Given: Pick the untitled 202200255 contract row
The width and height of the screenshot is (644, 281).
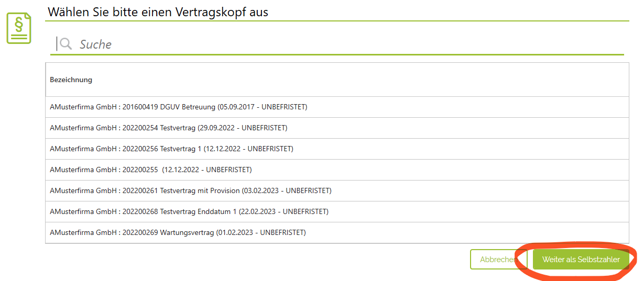Looking at the screenshot, I should click(337, 170).
